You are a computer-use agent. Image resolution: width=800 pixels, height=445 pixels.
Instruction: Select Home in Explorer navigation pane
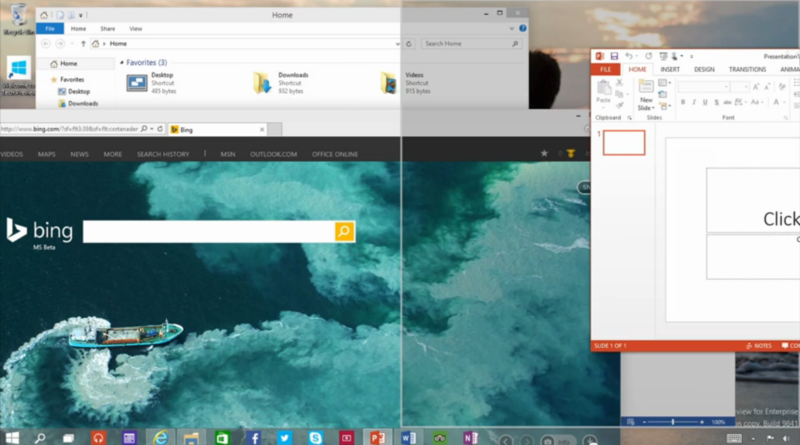tap(68, 64)
